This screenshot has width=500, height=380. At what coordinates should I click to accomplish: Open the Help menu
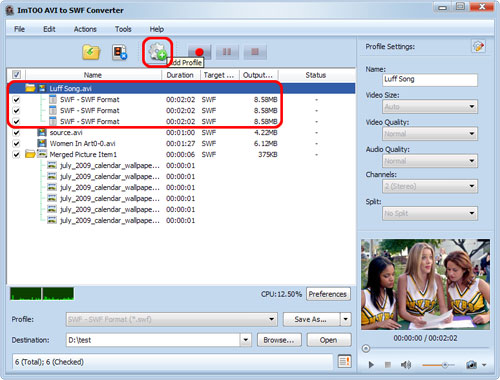157,29
